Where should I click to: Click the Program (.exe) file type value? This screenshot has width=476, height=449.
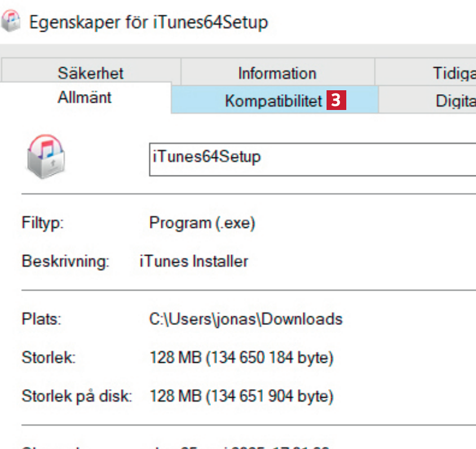tap(202, 223)
